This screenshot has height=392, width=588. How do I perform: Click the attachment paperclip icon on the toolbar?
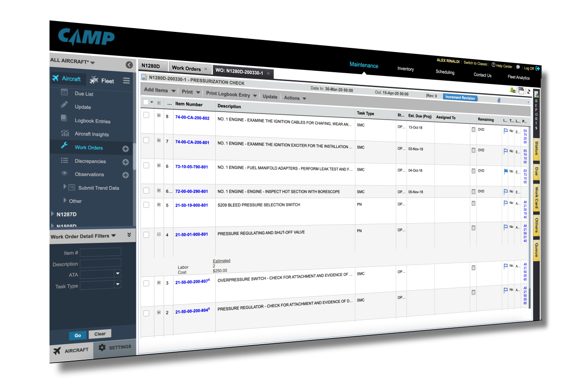(498, 100)
